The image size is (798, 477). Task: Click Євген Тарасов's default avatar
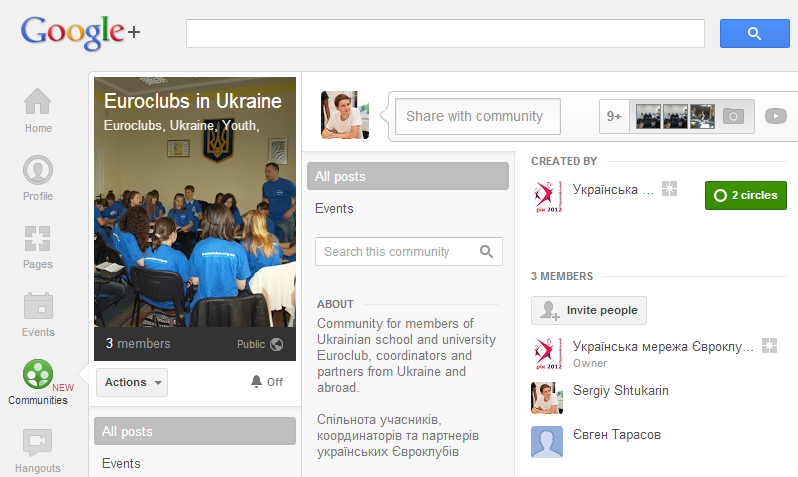click(x=547, y=442)
